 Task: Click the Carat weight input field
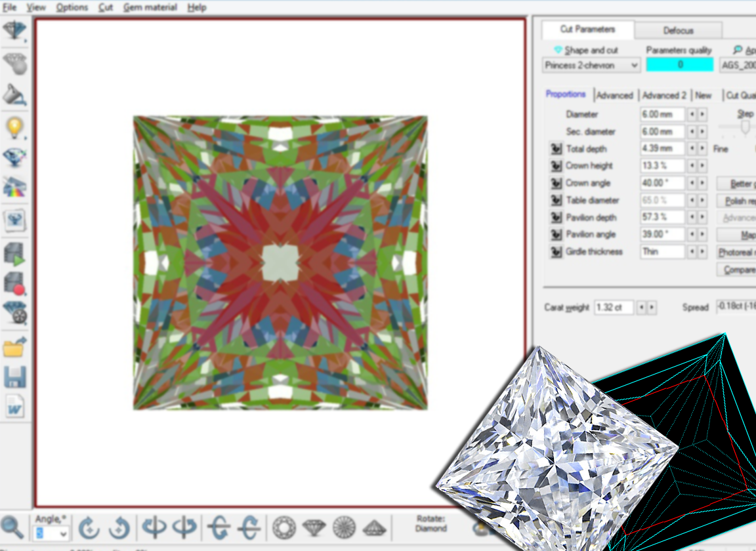(614, 307)
